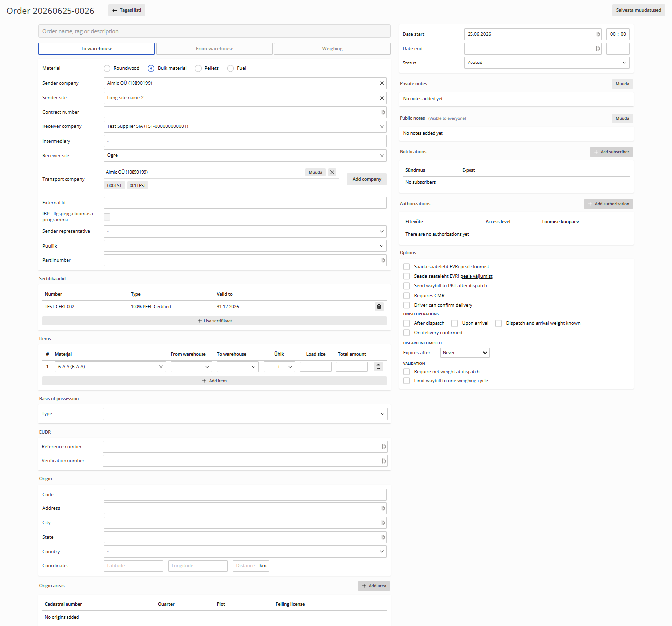
Task: Enable Limit waybill to one weighing cycle
Action: click(x=406, y=381)
